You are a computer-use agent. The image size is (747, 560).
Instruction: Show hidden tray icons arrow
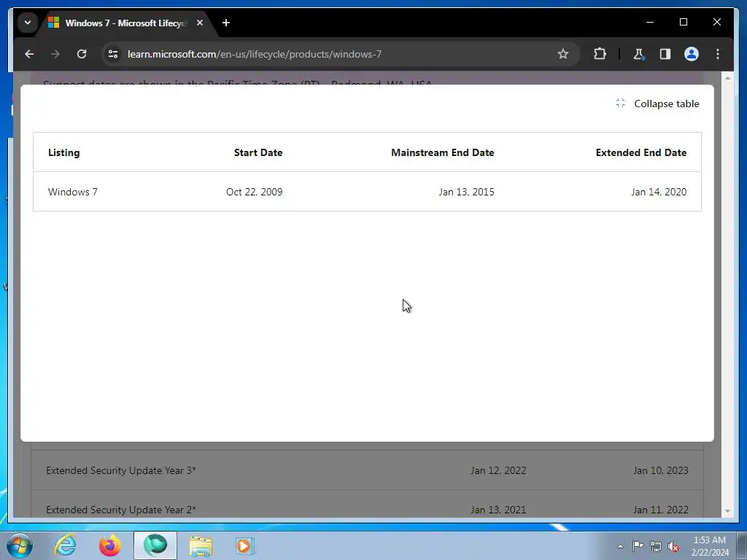(x=620, y=546)
